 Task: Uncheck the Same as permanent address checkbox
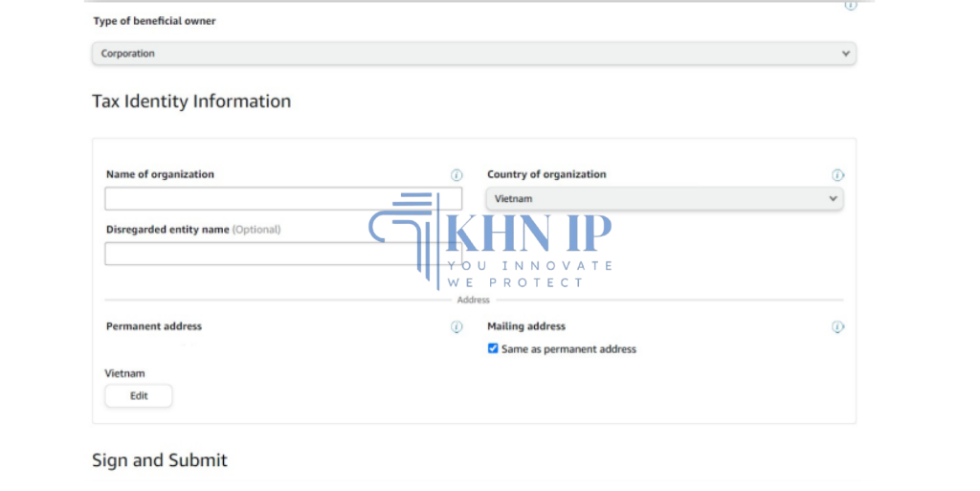pyautogui.click(x=493, y=348)
